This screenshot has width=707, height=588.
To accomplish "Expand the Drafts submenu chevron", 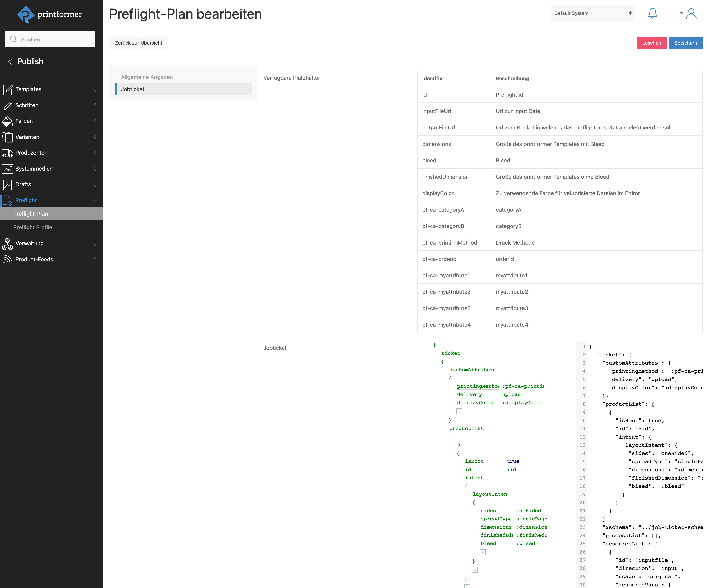I will (x=95, y=184).
